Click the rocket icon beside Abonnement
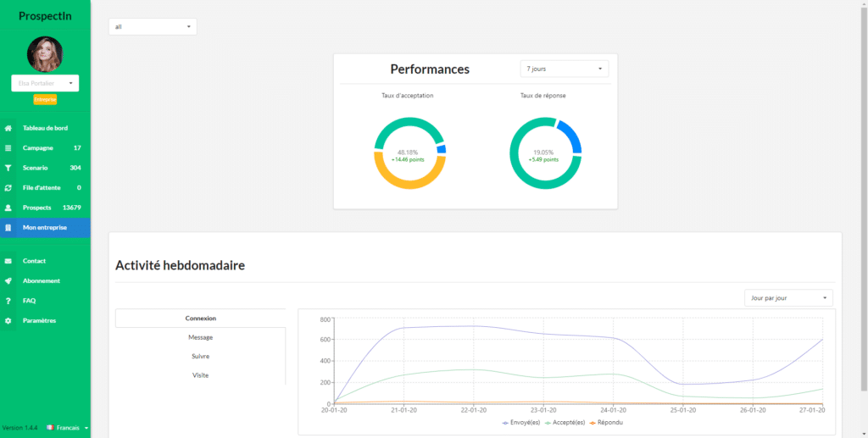Viewport: 868px width, 438px height. 8,281
